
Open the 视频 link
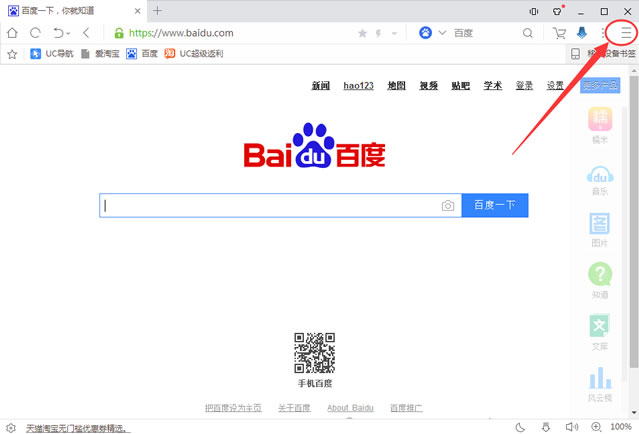point(429,86)
